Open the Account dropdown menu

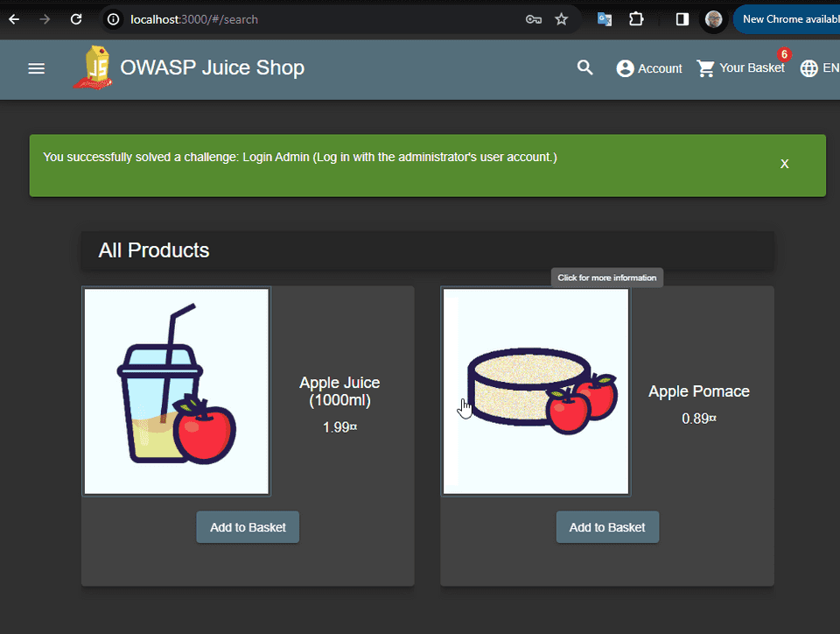pos(649,67)
